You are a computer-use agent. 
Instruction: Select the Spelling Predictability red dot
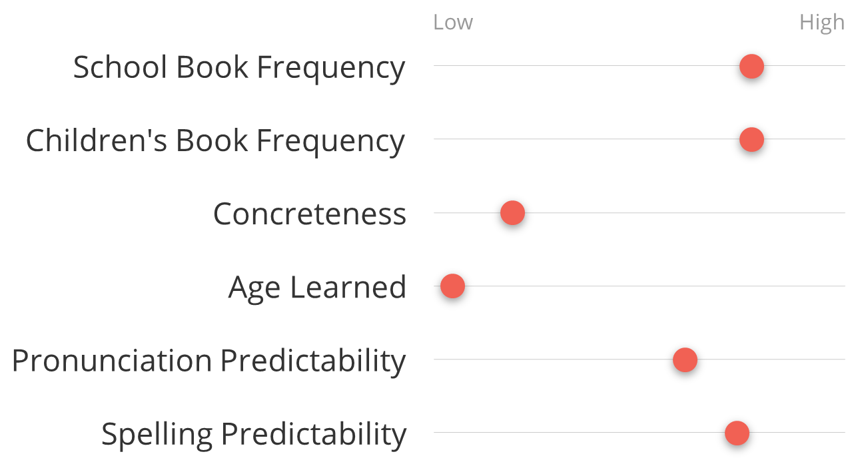[x=737, y=433]
